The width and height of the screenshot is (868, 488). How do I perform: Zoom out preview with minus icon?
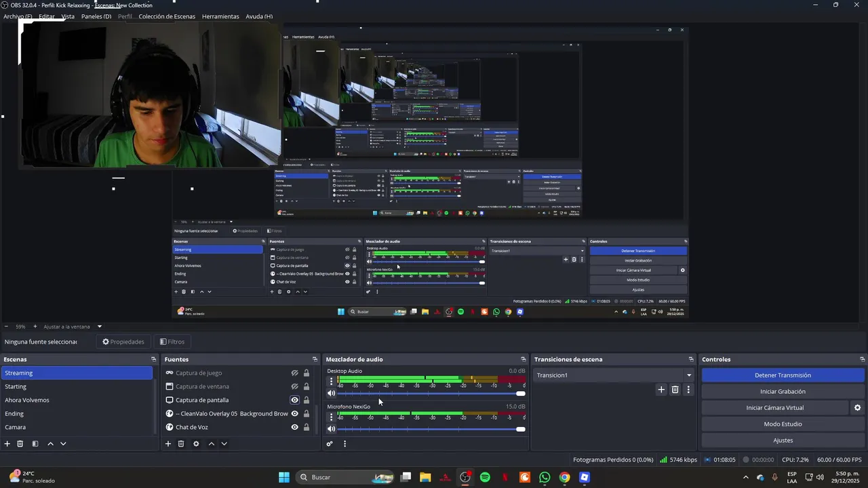tap(6, 327)
